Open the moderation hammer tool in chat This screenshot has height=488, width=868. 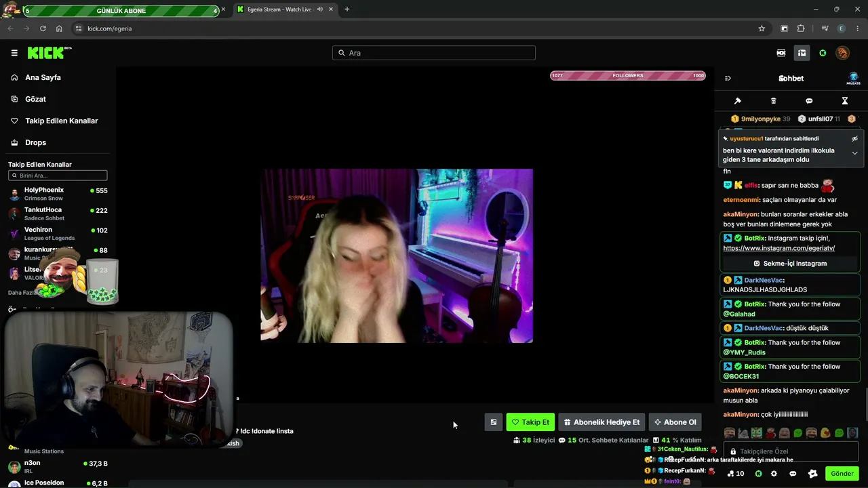[x=738, y=101]
